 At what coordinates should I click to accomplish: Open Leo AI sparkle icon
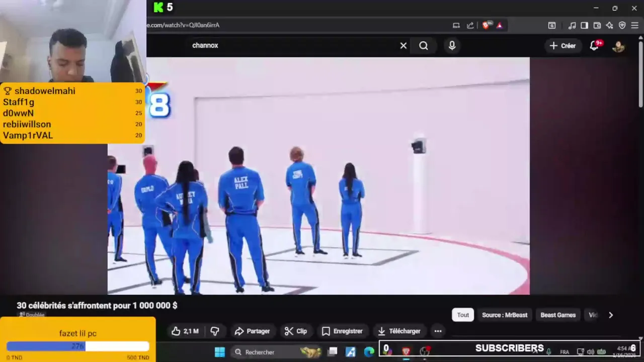point(610,25)
